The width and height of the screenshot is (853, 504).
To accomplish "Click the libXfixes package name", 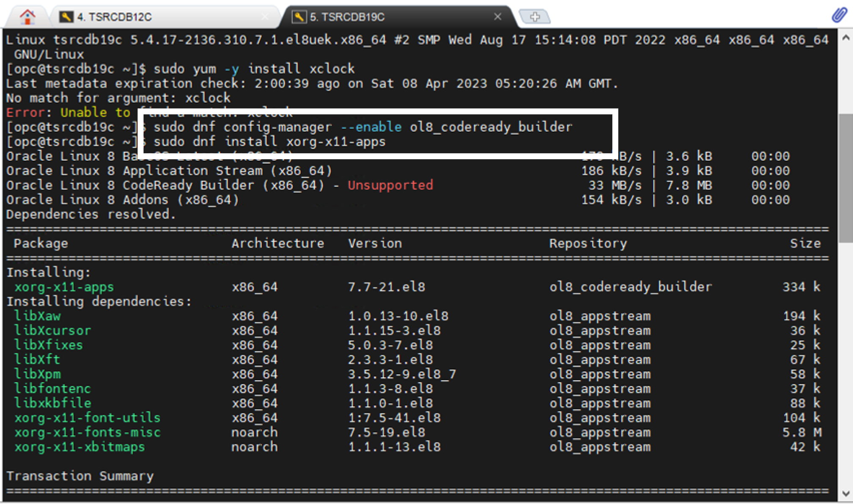I will tap(49, 345).
